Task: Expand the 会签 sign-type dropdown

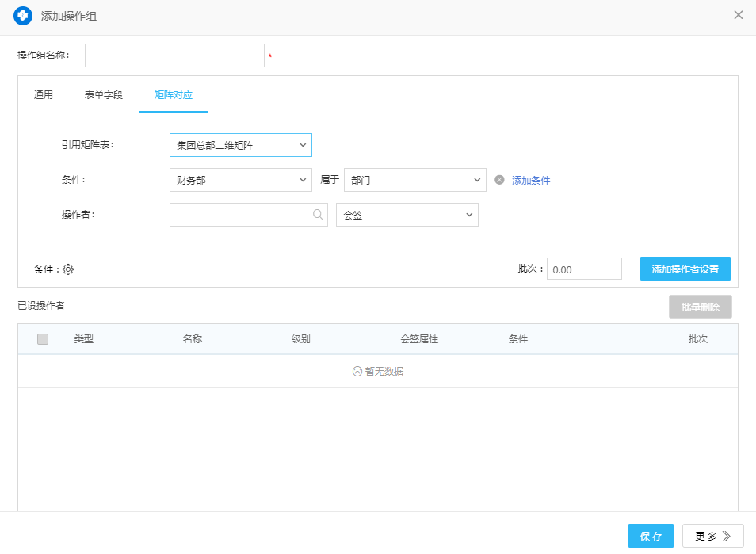Action: [407, 215]
